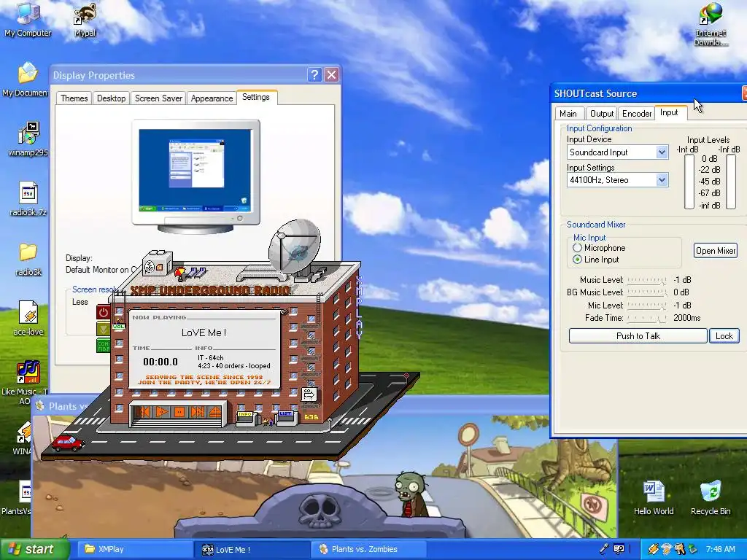Switch to Desktop tab in Display Properties
Image resolution: width=747 pixels, height=560 pixels.
111,98
